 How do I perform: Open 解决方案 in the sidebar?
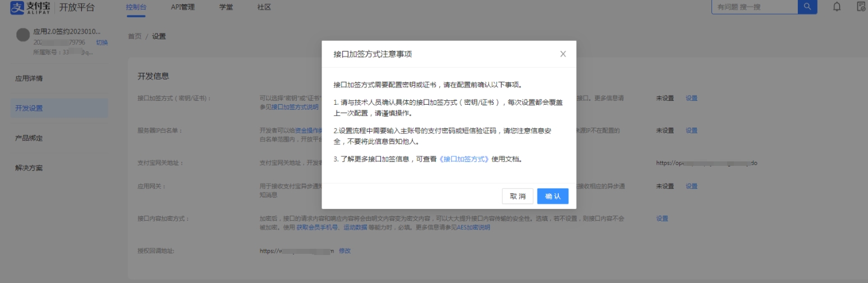tap(29, 168)
